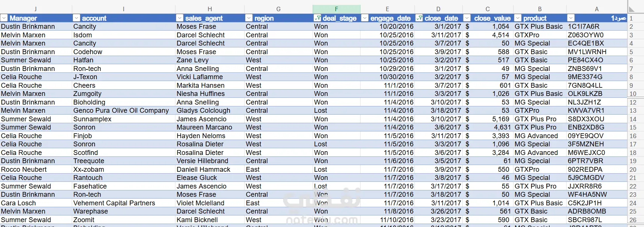
Task: Select the column A header
Action: tap(597, 9)
